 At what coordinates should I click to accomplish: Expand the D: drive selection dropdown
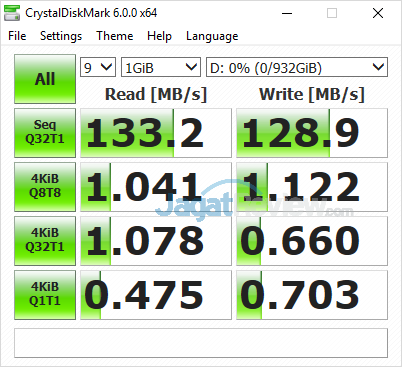tap(297, 68)
